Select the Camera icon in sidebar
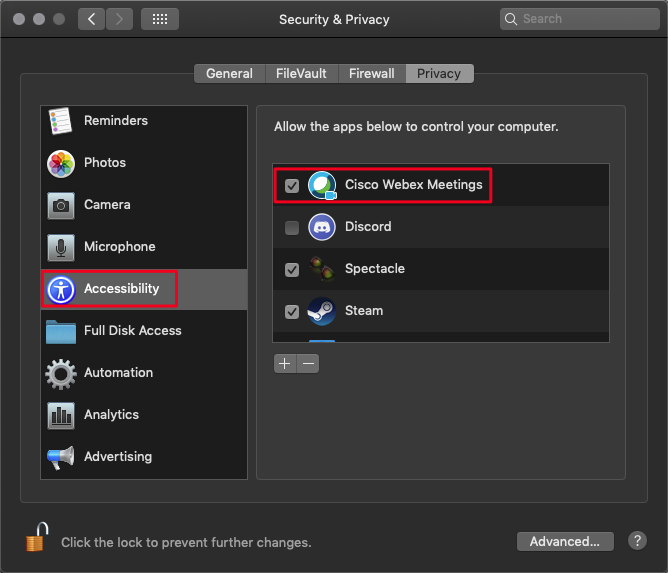Viewport: 668px width, 573px height. click(61, 205)
